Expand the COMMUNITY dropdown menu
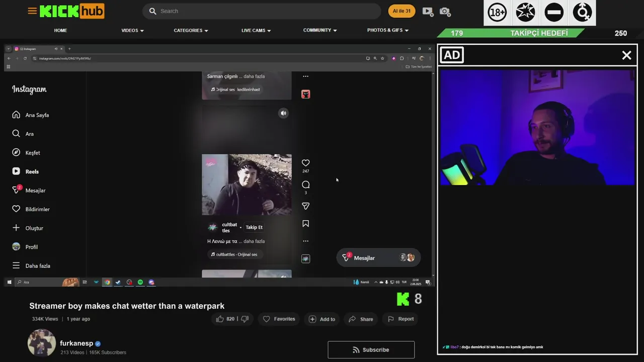This screenshot has height=362, width=644. (x=320, y=30)
